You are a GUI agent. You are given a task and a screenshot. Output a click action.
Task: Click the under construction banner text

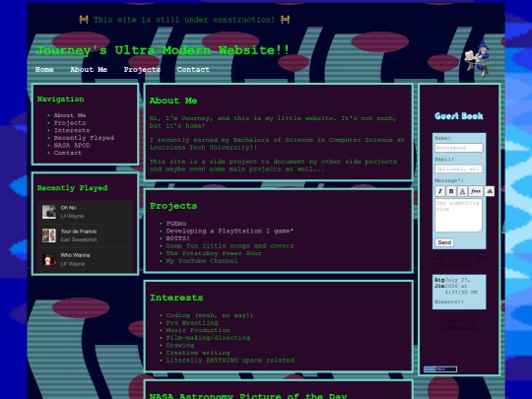coord(184,20)
